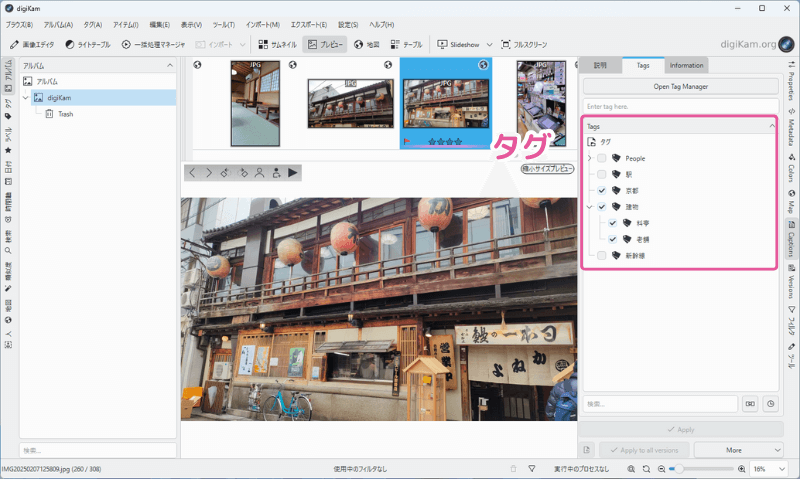Switch to サムネイル thumbnail view

(x=276, y=44)
